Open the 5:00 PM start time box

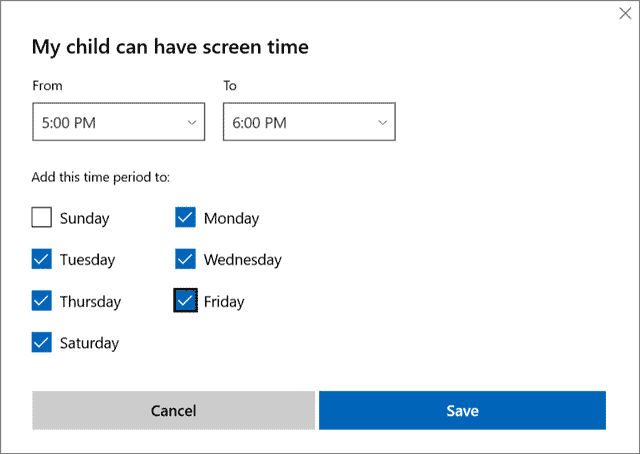coord(118,122)
